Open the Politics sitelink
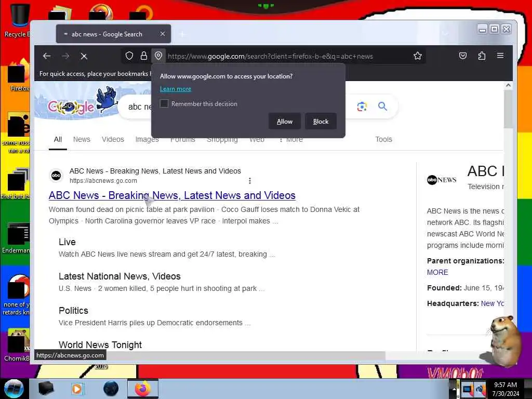 coord(73,311)
